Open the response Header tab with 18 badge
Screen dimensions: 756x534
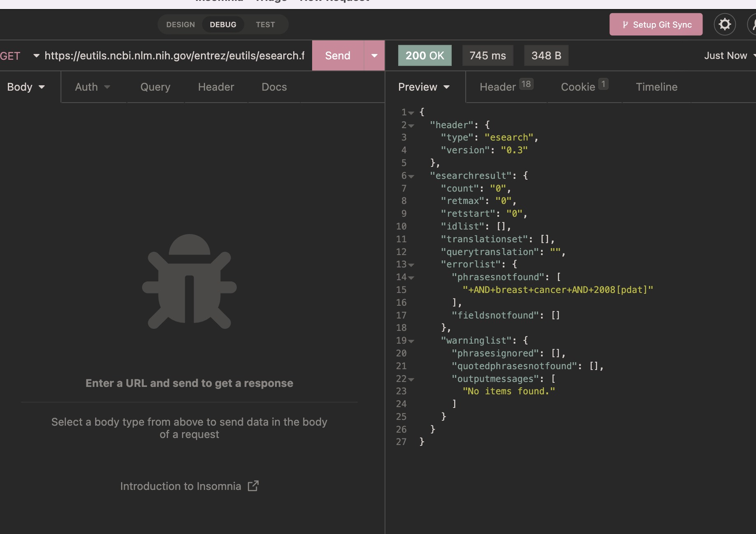506,87
